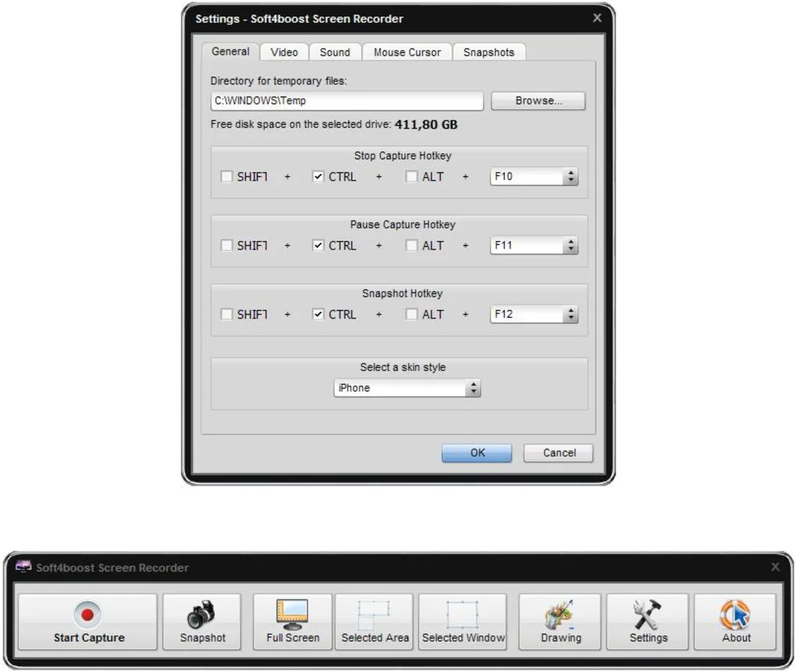Open the Settings tools icon
Screen dimensions: 796x672
tap(647, 613)
